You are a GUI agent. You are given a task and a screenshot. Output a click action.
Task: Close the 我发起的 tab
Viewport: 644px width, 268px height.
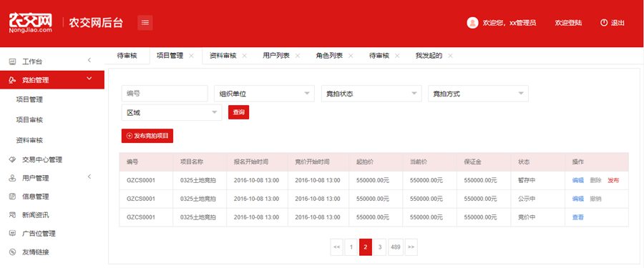pos(450,56)
